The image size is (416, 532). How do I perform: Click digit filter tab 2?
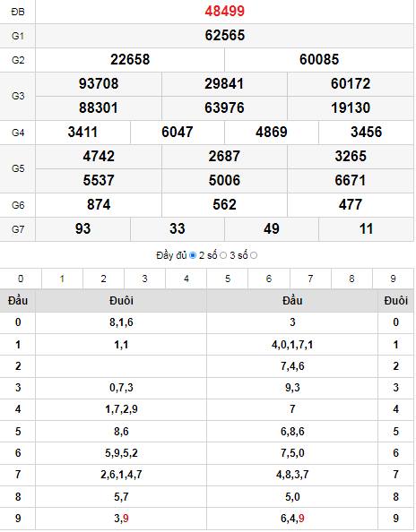[x=104, y=279]
